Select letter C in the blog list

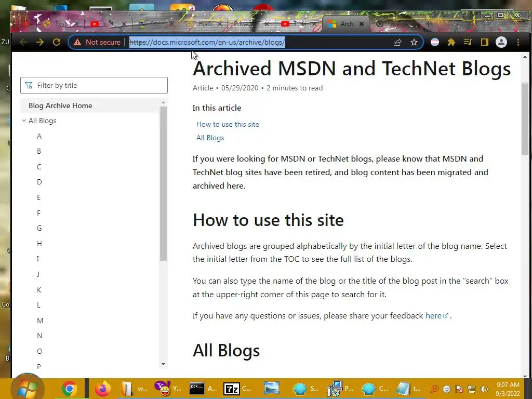coord(39,167)
